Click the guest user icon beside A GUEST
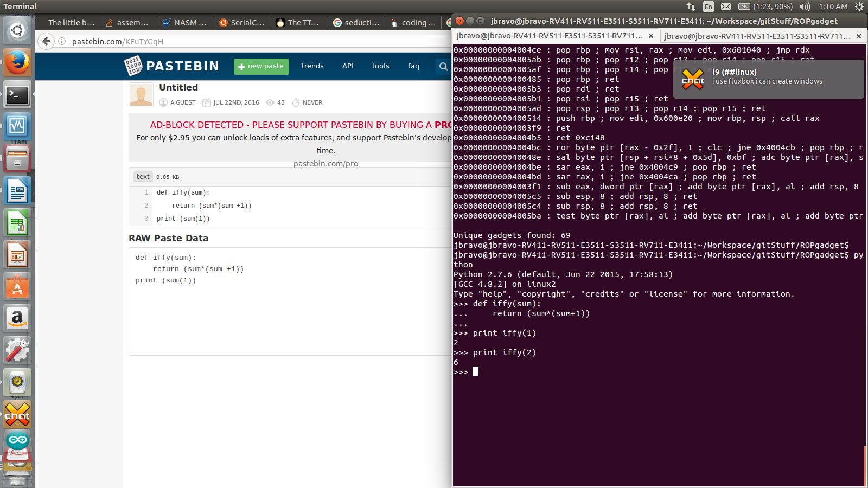 point(163,102)
